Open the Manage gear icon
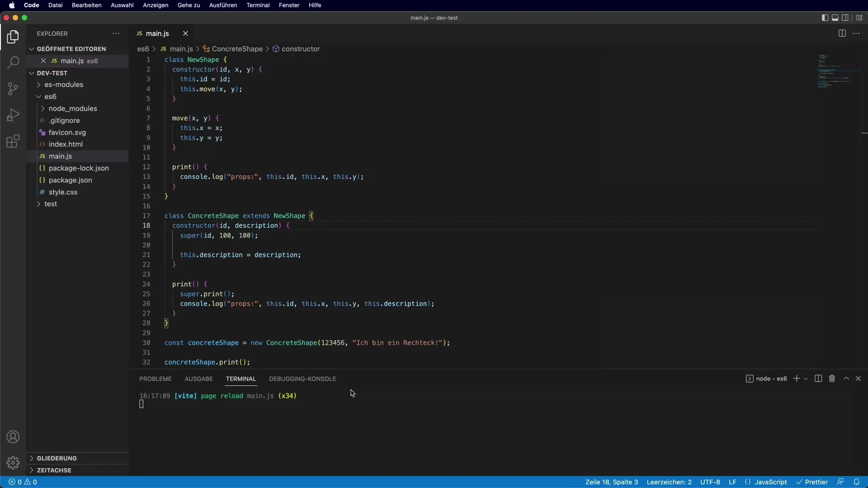Image resolution: width=868 pixels, height=488 pixels. click(13, 463)
